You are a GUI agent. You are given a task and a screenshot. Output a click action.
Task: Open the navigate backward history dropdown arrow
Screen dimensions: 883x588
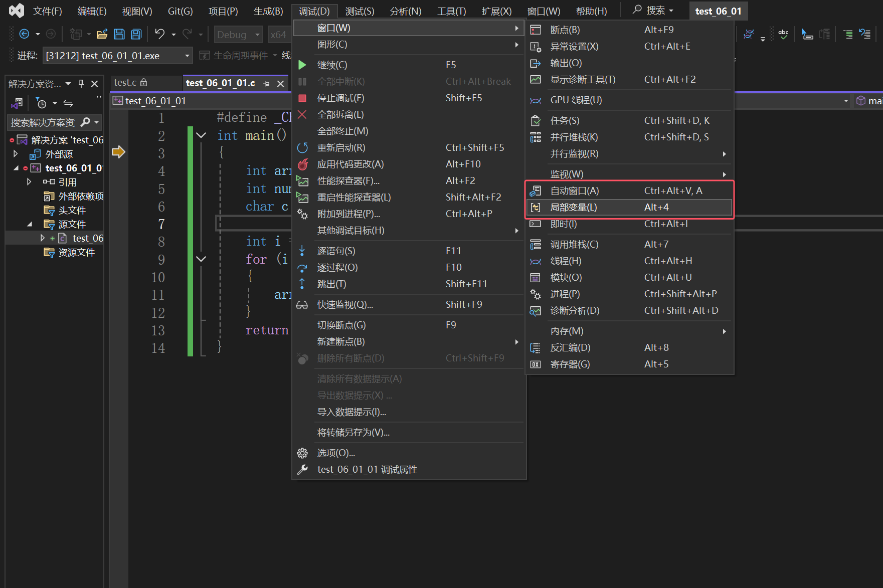(x=38, y=35)
